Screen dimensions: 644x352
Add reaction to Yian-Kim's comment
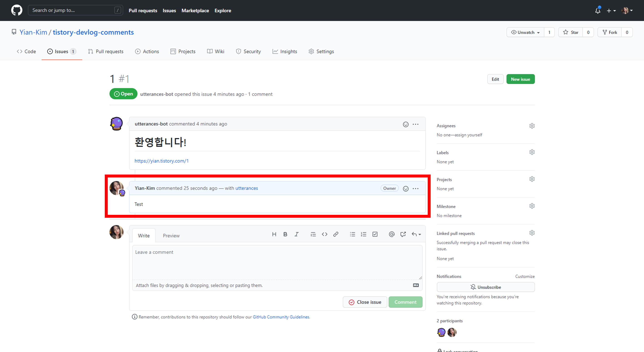pyautogui.click(x=406, y=189)
